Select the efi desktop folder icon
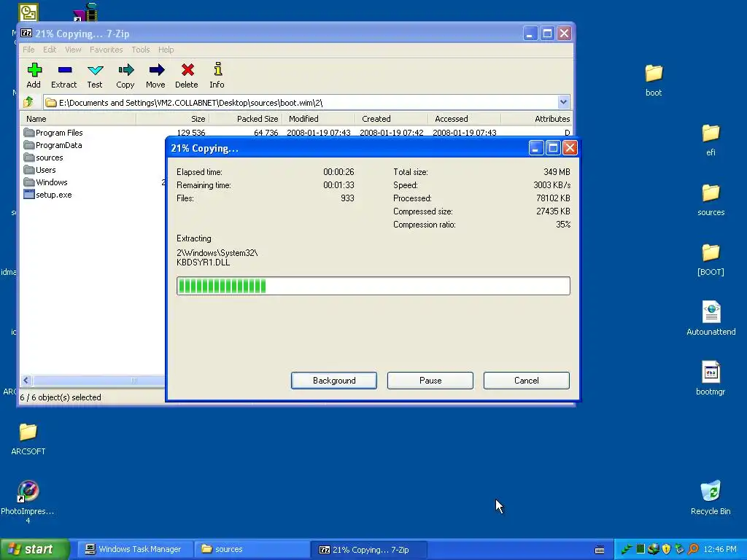This screenshot has height=560, width=747. click(x=711, y=139)
